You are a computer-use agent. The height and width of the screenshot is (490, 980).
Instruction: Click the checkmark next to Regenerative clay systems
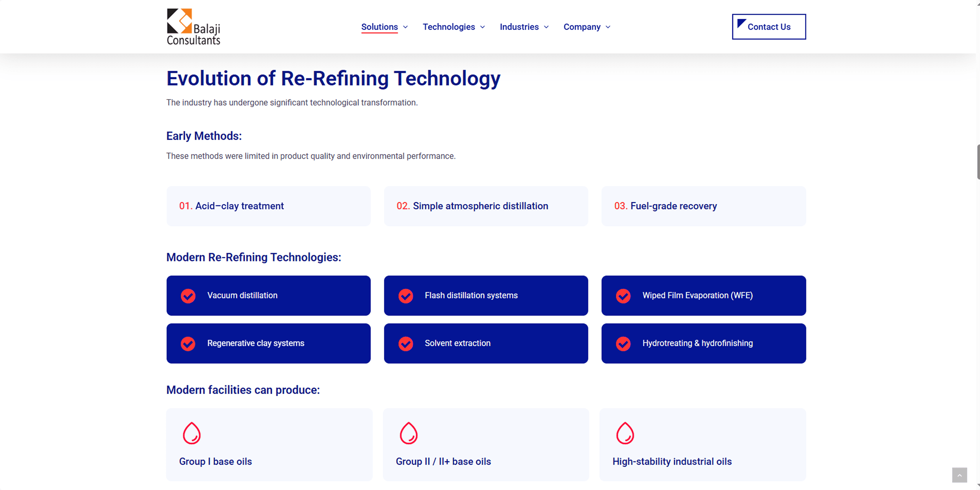[188, 344]
